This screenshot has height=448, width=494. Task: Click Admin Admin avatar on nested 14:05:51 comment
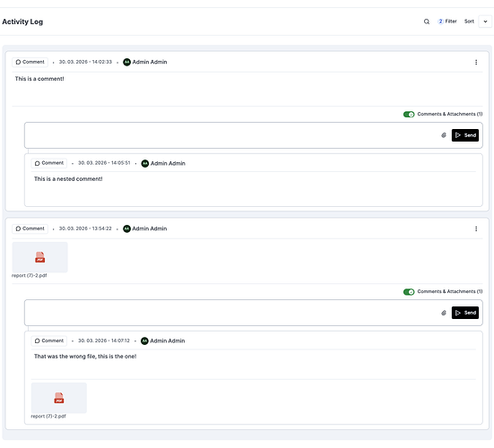pyautogui.click(x=145, y=163)
